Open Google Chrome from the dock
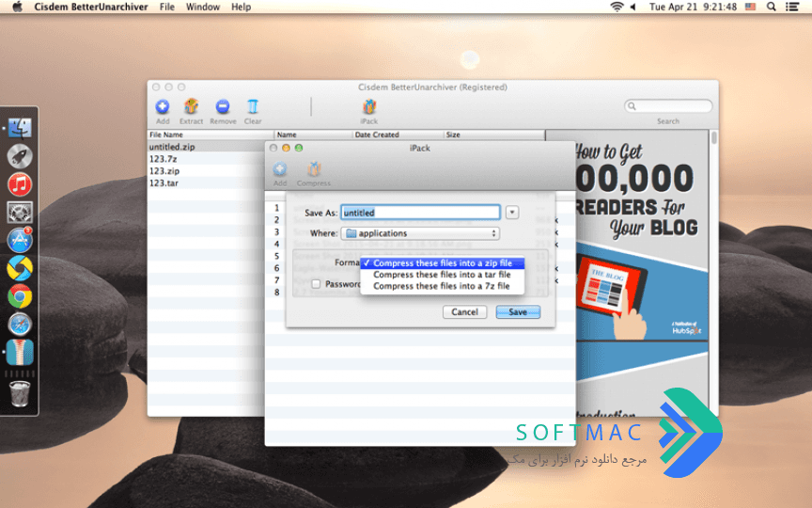Viewport: 812px width, 508px height. [20, 296]
